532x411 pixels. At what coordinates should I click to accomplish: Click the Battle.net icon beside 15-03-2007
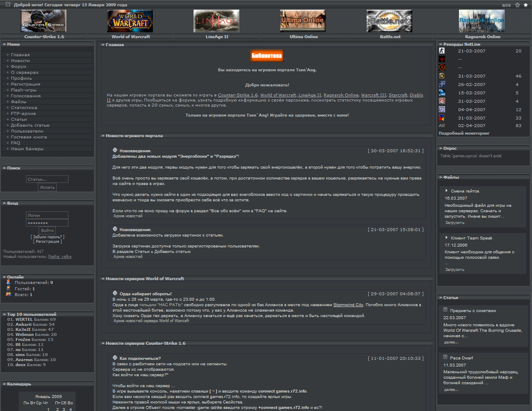tap(442, 93)
